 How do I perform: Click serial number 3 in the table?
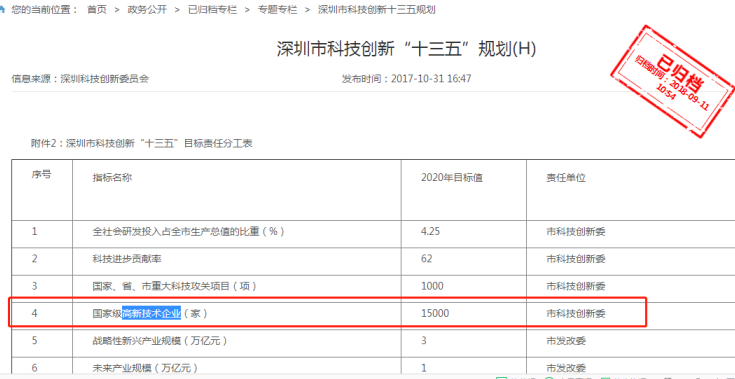tap(34, 286)
